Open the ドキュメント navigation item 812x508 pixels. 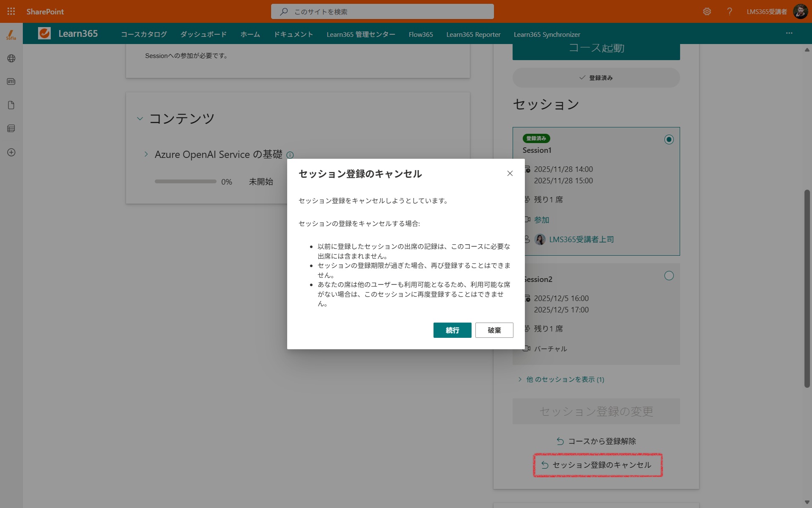294,34
